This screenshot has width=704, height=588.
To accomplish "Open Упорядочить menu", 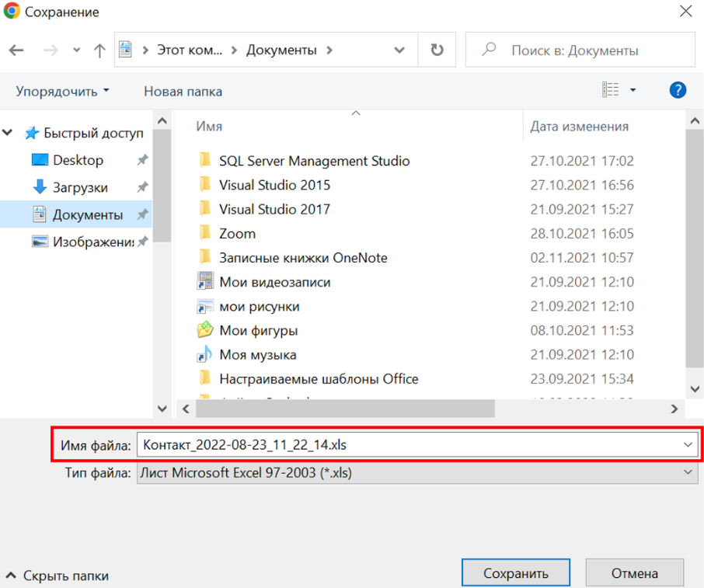I will [62, 91].
